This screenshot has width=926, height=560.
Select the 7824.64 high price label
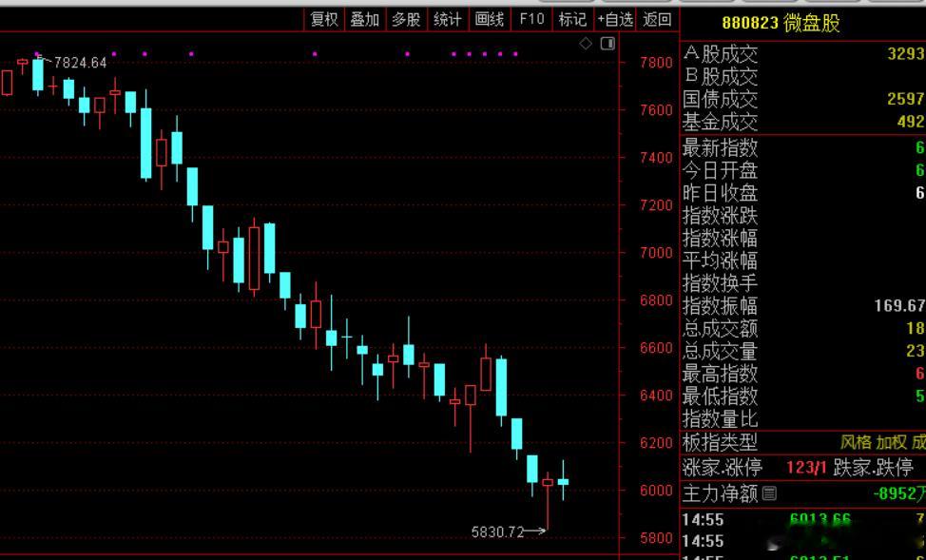[x=80, y=63]
